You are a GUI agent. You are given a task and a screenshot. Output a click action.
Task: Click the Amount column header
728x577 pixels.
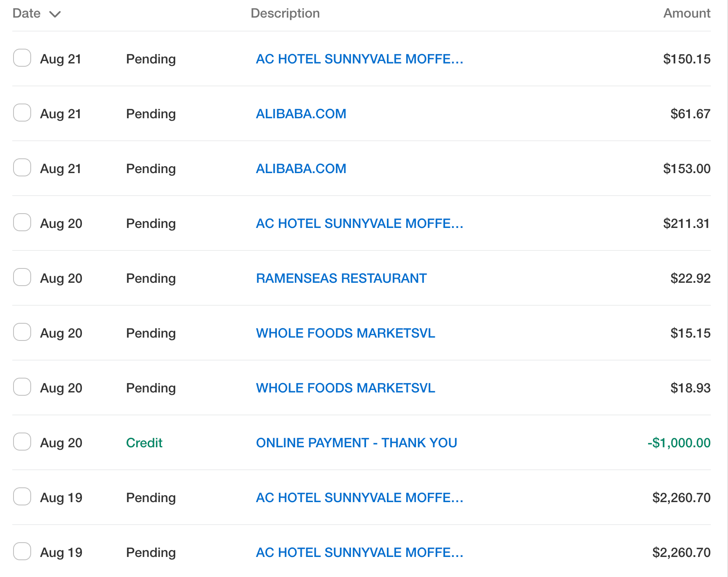click(x=687, y=13)
